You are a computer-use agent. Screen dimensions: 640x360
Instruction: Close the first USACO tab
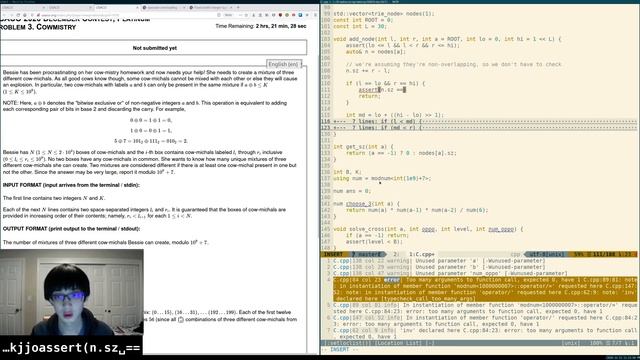click(x=44, y=7)
